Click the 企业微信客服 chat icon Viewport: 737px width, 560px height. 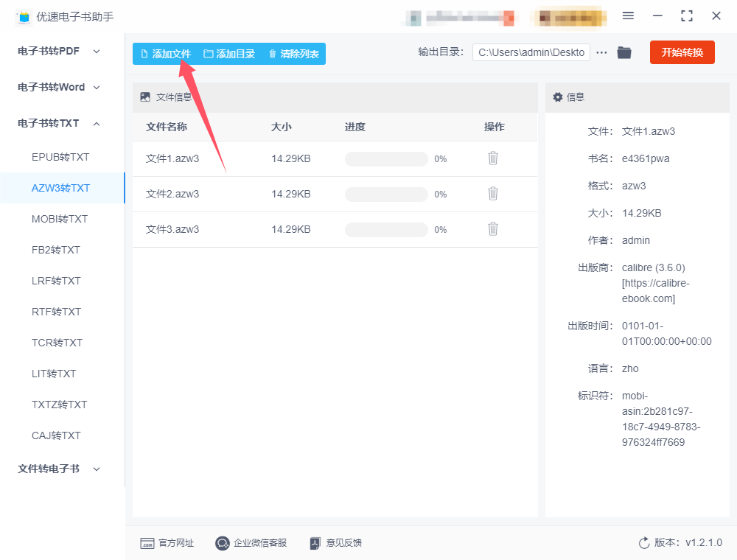(223, 543)
